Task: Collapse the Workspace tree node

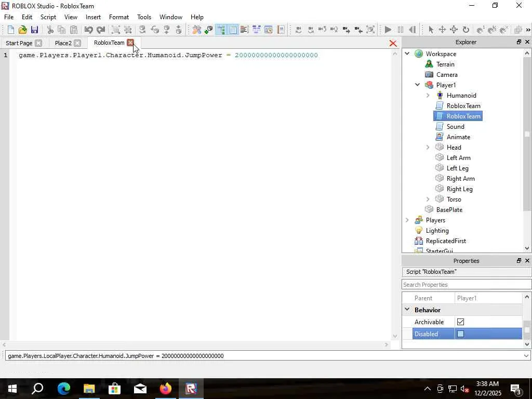Action: (407, 54)
